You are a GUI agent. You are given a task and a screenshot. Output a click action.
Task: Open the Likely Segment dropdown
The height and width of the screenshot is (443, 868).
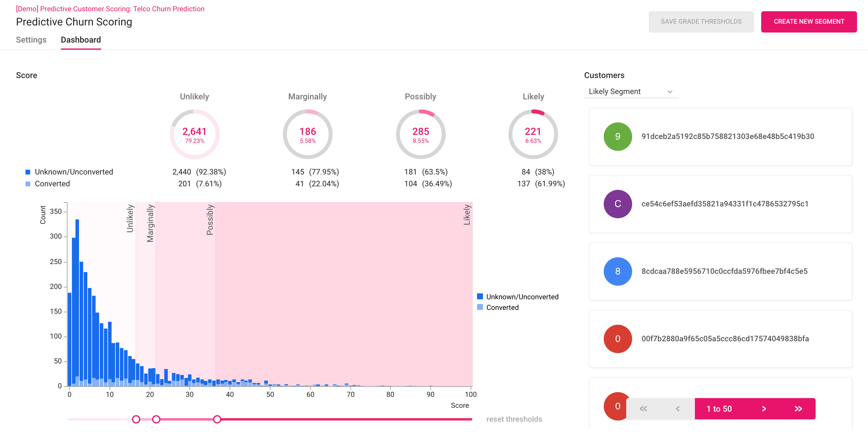point(631,91)
